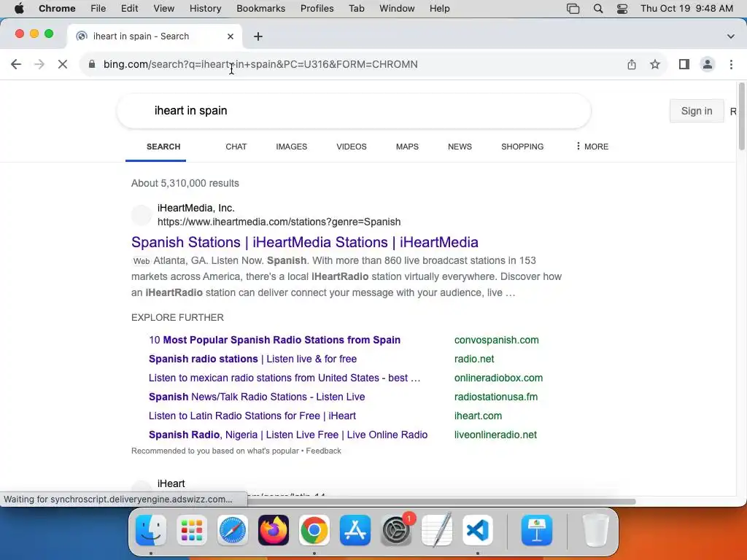Open the Chrome side panel

pos(684,64)
